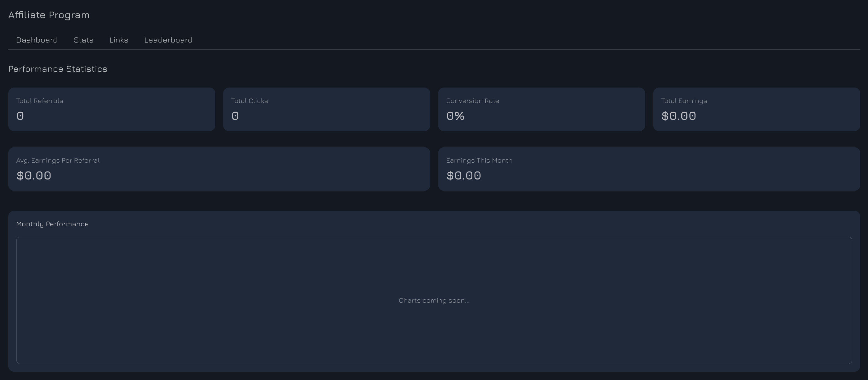
Task: Click the Earnings This Month label
Action: pos(479,160)
